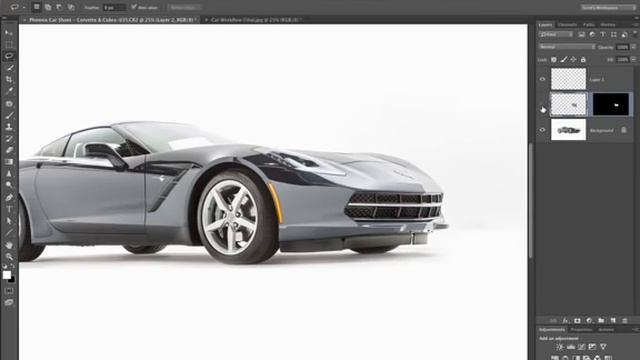Add Curves adjustment

[581, 347]
